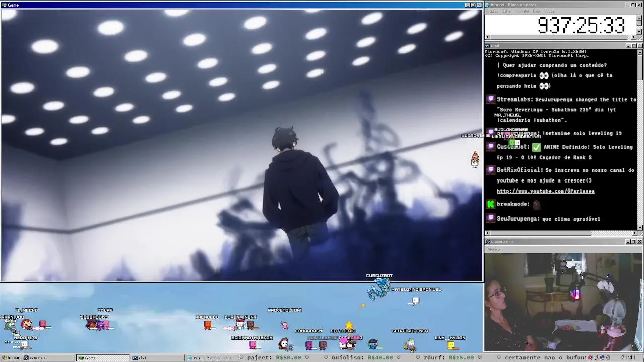Viewport: 644px width, 362px height.
Task: Click the Kick icon next to breakmode
Action: 491,204
